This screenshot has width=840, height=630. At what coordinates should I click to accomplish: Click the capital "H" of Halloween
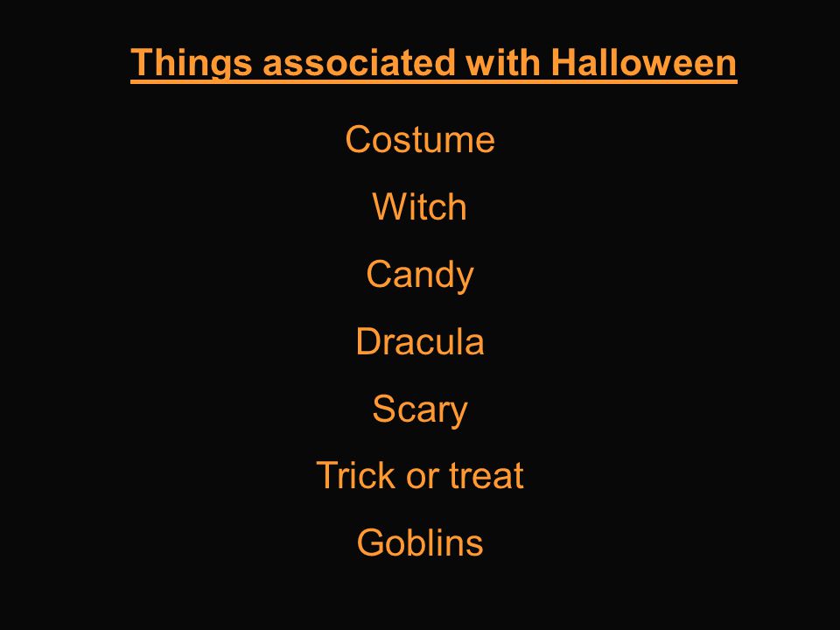click(563, 62)
